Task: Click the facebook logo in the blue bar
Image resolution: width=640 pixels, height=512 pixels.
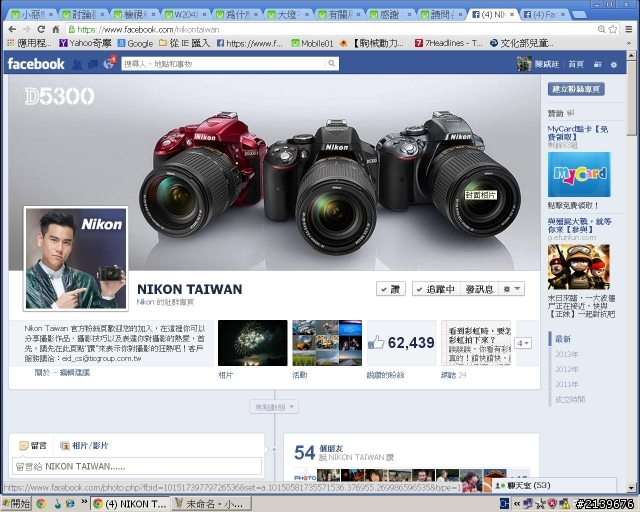Action: 36,64
